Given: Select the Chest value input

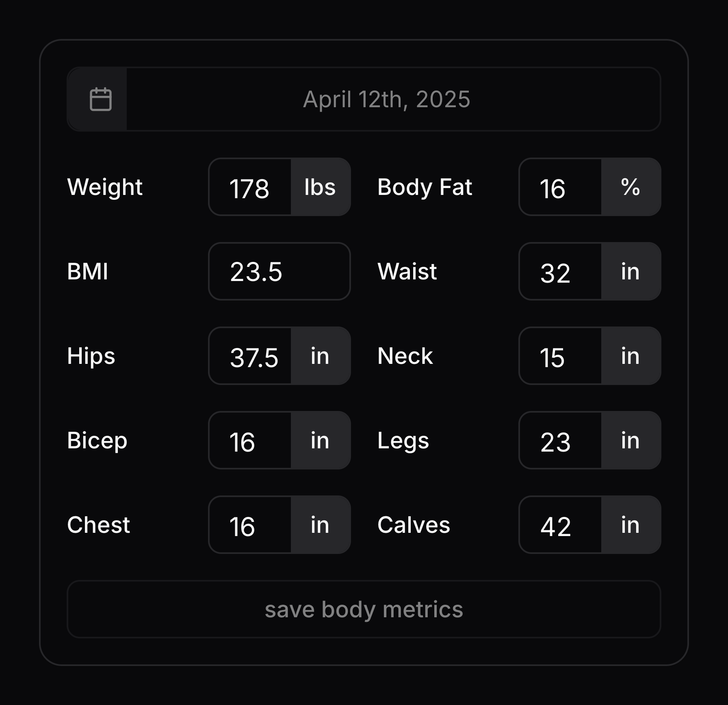Looking at the screenshot, I should pos(250,525).
